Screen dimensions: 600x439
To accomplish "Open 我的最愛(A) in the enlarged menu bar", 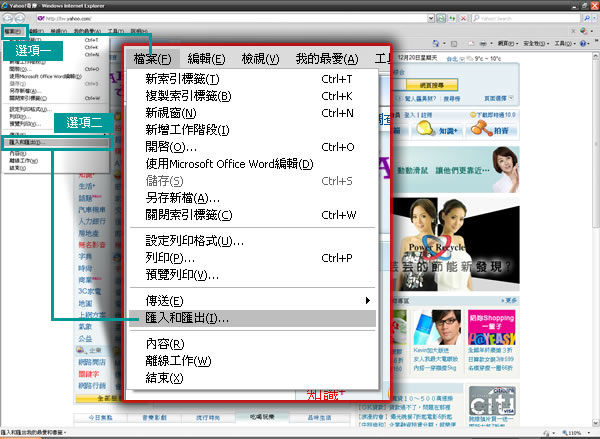I will [327, 59].
